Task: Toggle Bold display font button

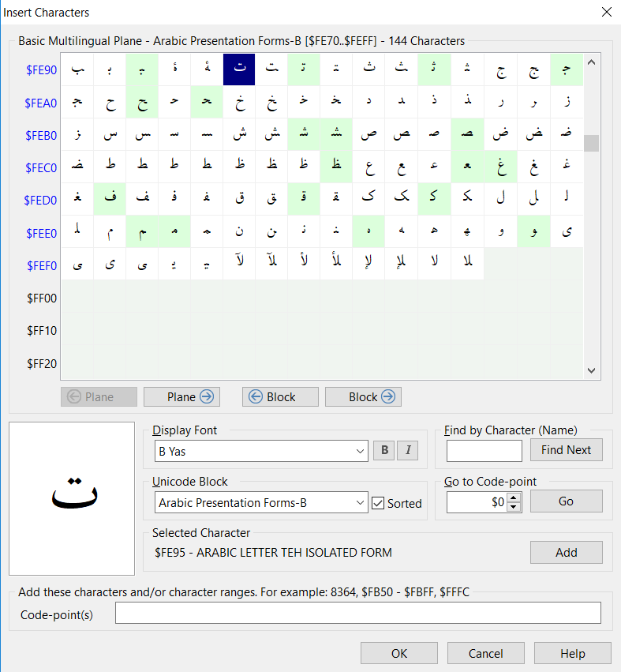Action: 383,451
